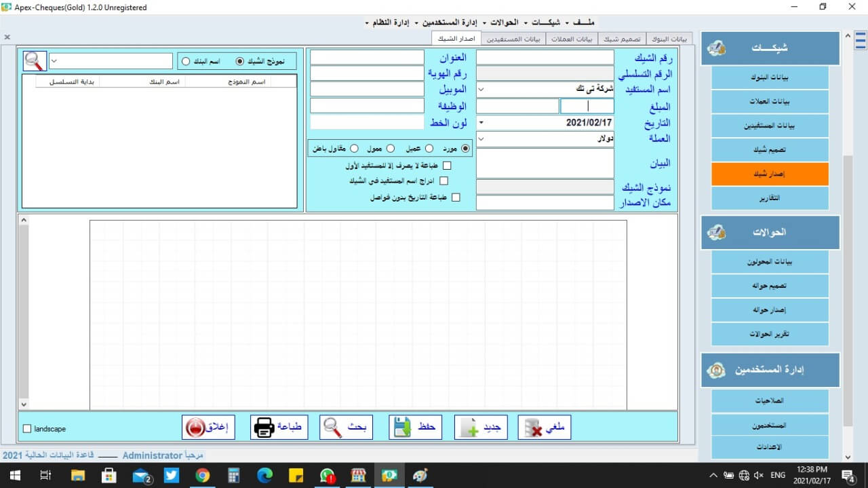Click the لون الخط font color box
This screenshot has width=868, height=488.
click(367, 122)
